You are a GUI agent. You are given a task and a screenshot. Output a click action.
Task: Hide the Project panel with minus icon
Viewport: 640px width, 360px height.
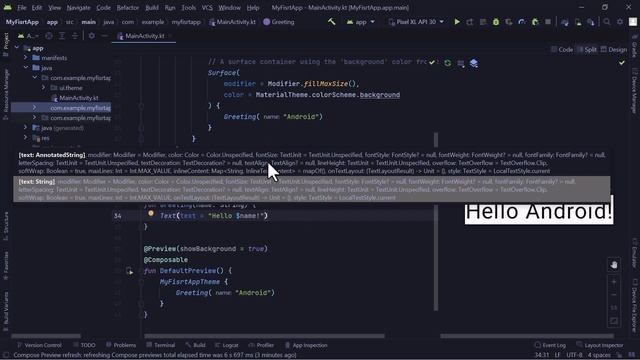[x=104, y=36]
